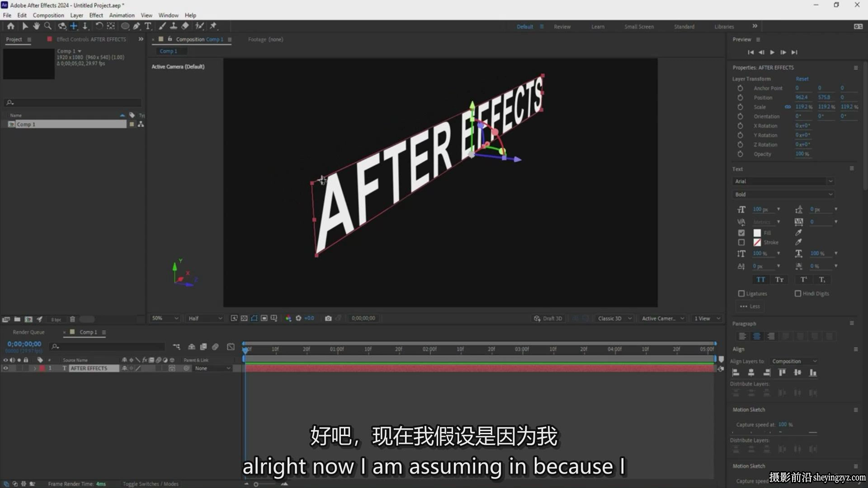The height and width of the screenshot is (488, 868).
Task: Select the Dolly camera tool
Action: click(85, 26)
